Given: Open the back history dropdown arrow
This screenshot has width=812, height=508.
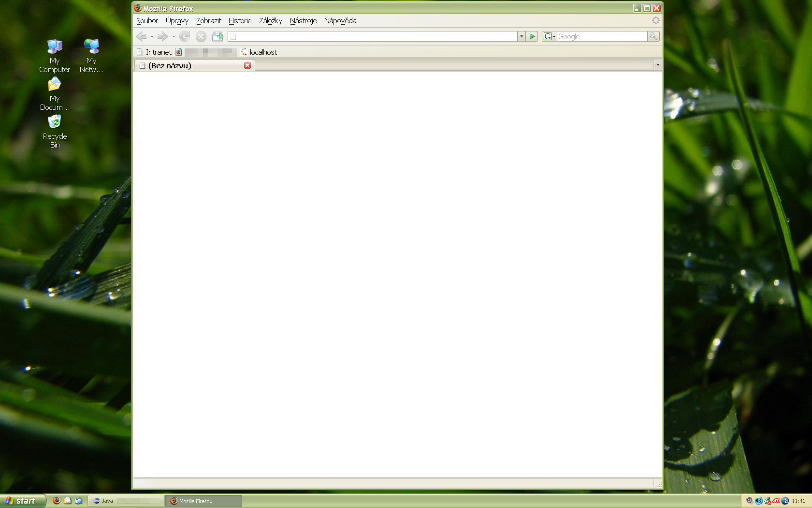Looking at the screenshot, I should 152,36.
